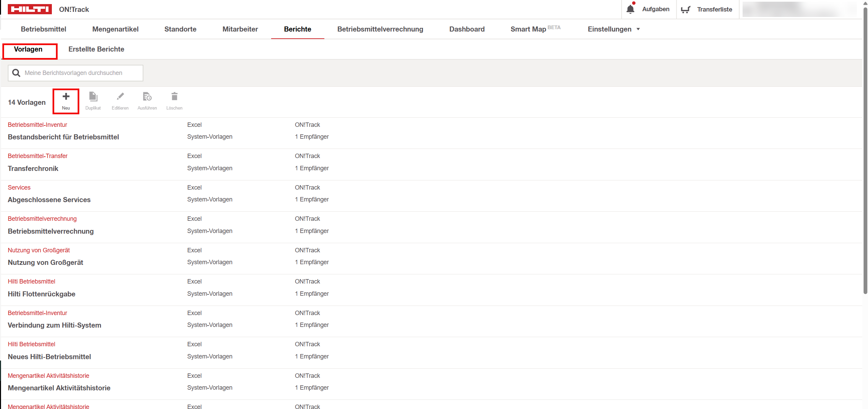Select the Neues Hilti-Betriebsmittel template

pyautogui.click(x=49, y=357)
